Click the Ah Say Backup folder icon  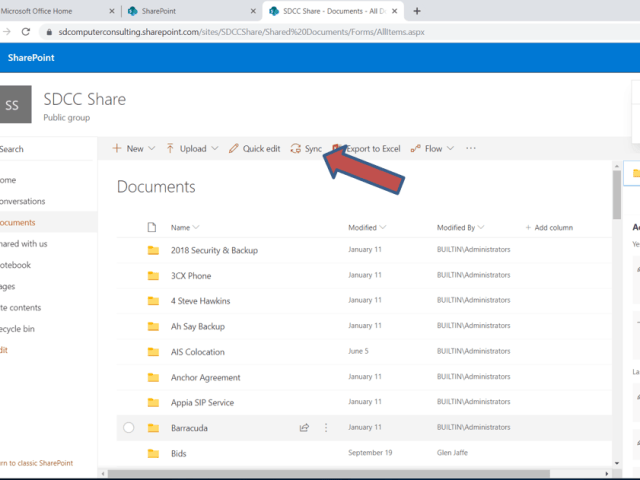153,327
